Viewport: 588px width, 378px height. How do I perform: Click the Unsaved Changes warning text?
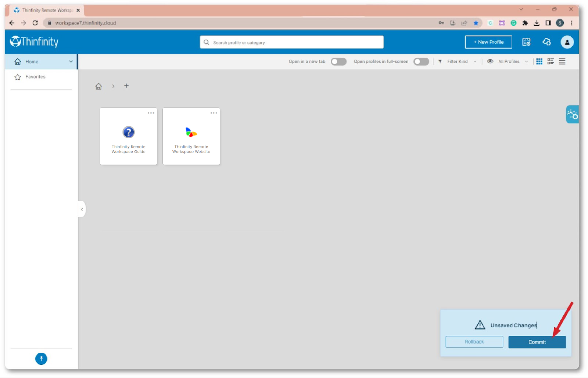coord(513,325)
